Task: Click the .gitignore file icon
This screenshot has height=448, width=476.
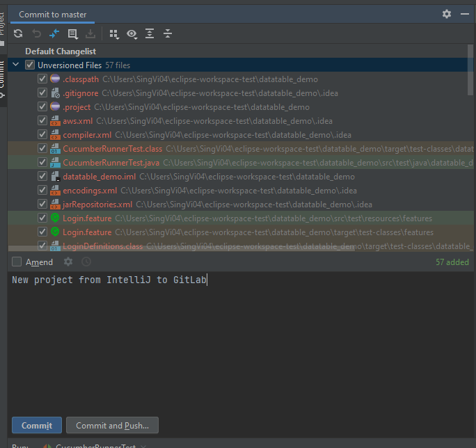Action: (55, 93)
